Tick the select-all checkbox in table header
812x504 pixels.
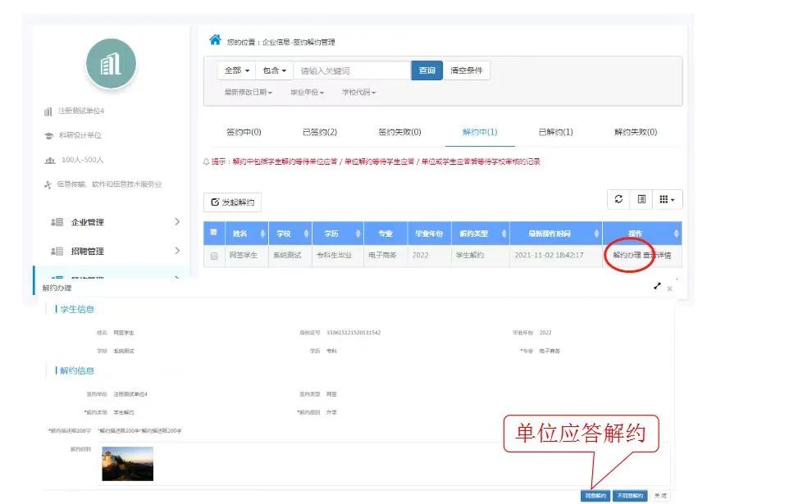click(x=213, y=233)
